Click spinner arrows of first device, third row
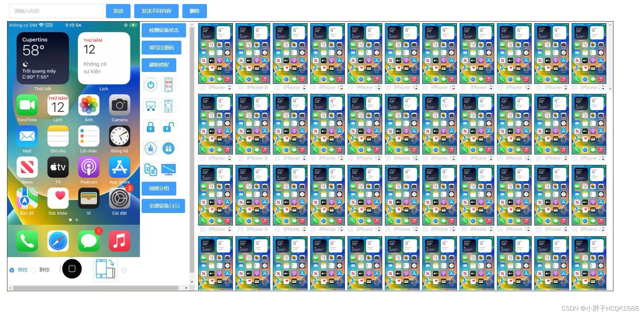This screenshot has height=315, width=644. 229,229
